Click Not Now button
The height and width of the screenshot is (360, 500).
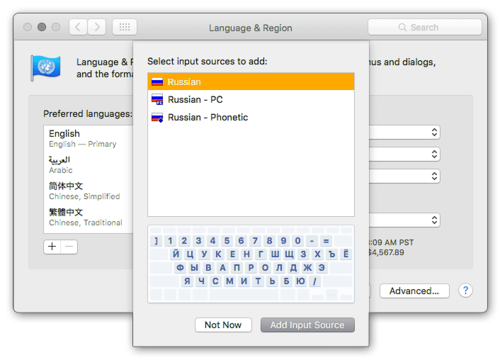(x=223, y=325)
